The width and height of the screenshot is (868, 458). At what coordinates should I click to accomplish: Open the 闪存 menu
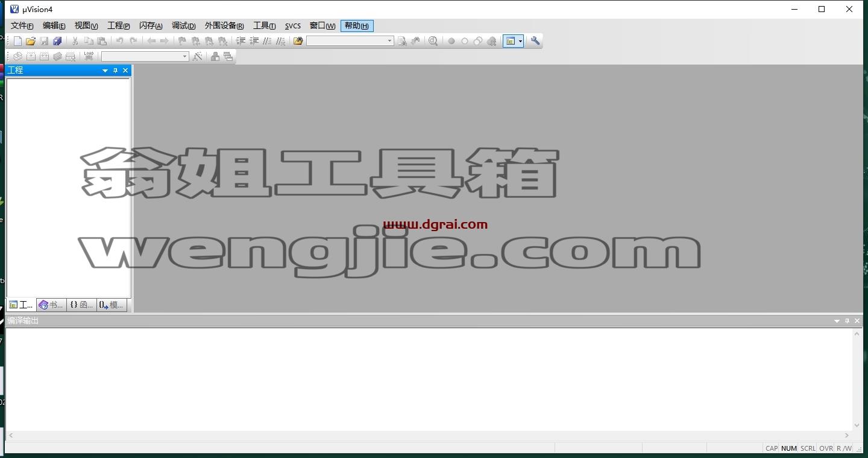click(x=151, y=26)
